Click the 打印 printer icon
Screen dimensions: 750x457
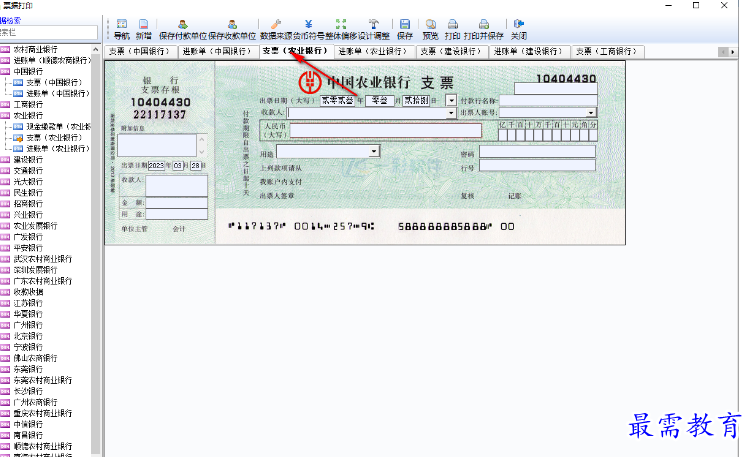pyautogui.click(x=452, y=24)
